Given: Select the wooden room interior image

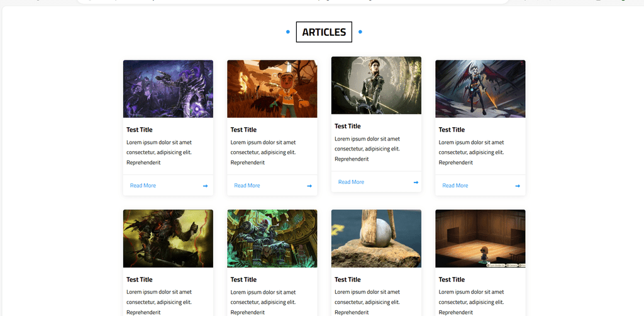Looking at the screenshot, I should [480, 239].
